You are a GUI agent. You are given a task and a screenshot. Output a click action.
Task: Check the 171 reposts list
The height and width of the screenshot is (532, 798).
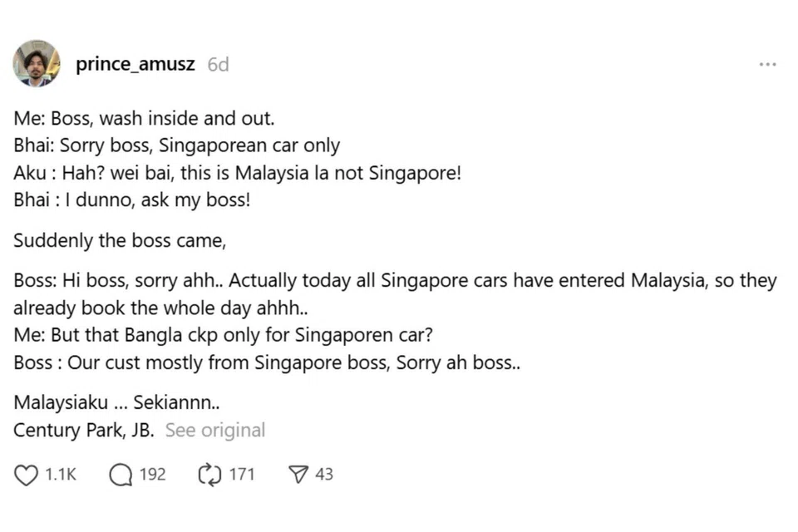[x=241, y=475]
